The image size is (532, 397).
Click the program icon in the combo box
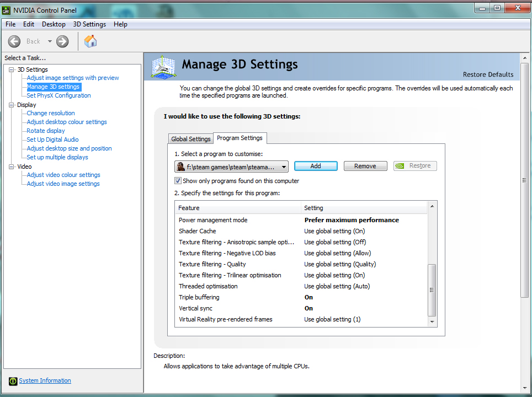click(181, 167)
